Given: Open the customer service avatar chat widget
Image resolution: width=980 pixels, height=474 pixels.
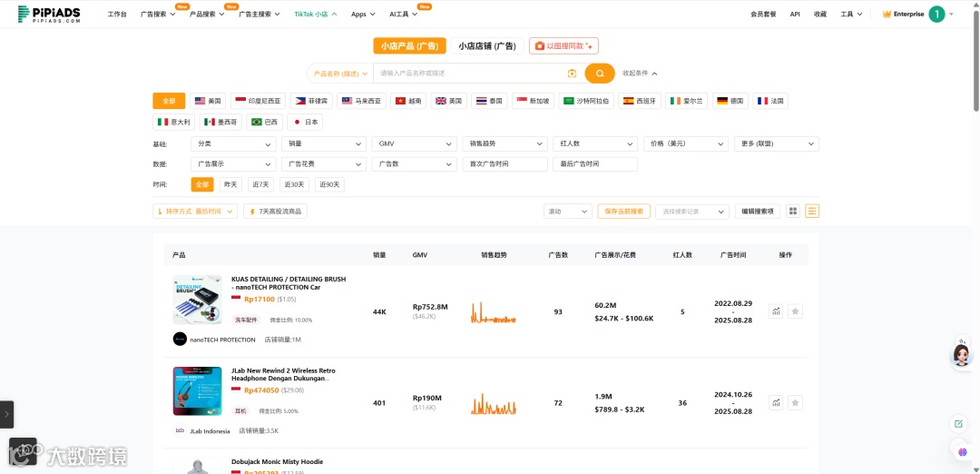Looking at the screenshot, I should [x=962, y=354].
